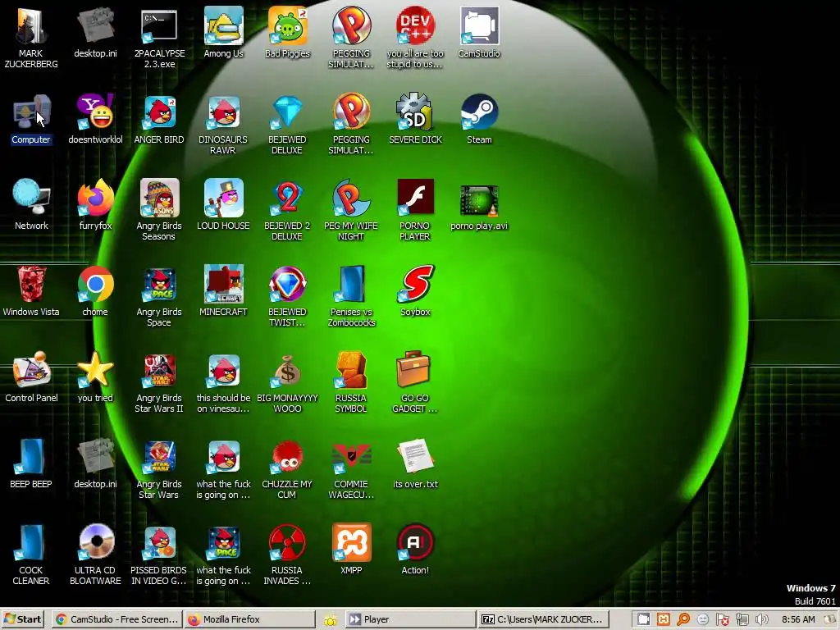Launch the DINOSAURS RAWR shortcut
The image size is (840, 630).
coord(223,125)
